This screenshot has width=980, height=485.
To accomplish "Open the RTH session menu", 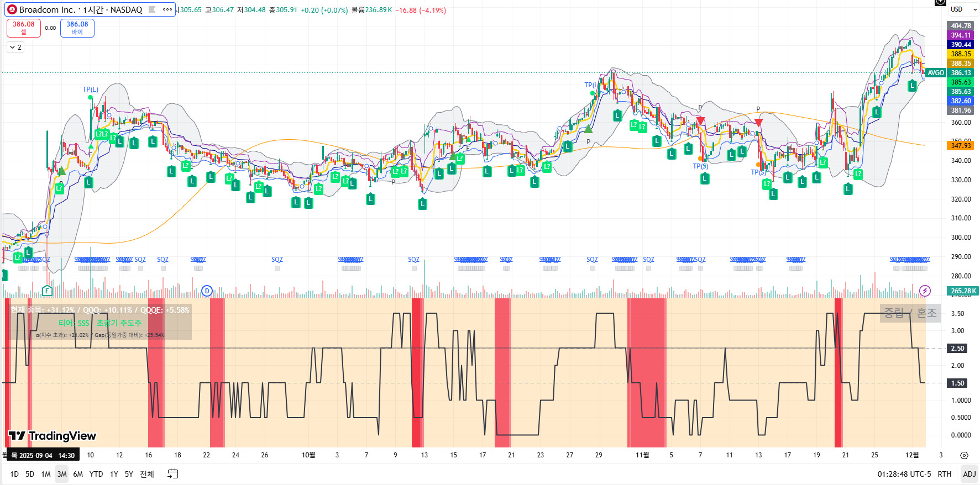I will coord(945,474).
